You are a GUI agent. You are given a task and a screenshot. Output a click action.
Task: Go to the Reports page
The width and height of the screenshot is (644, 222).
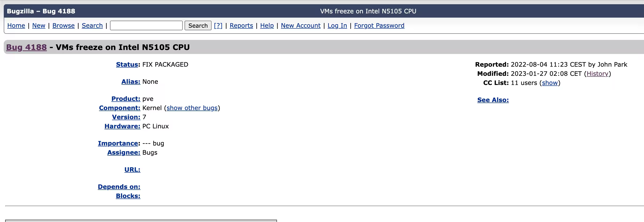click(241, 26)
